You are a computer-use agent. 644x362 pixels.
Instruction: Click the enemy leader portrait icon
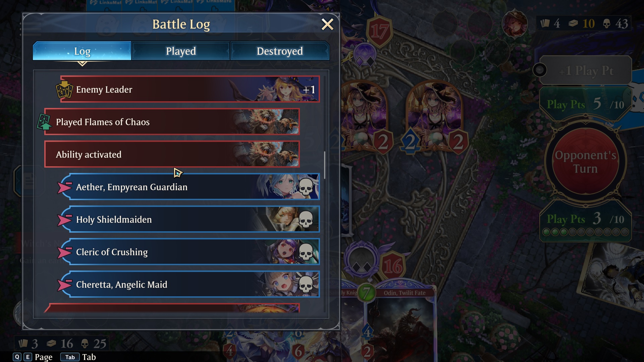(515, 23)
